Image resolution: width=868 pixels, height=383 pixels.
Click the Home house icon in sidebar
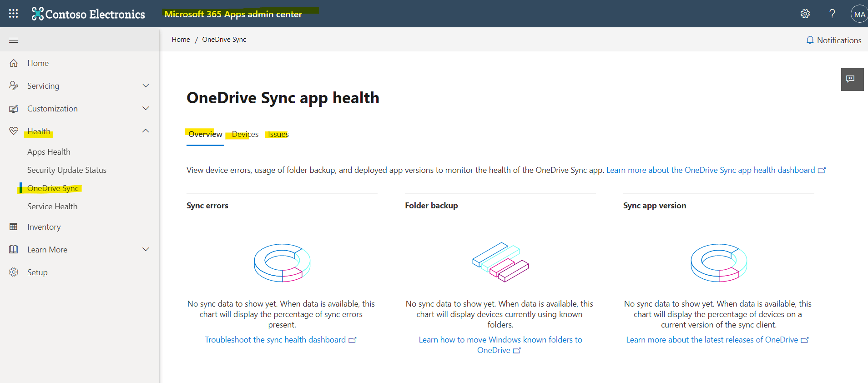pos(14,63)
